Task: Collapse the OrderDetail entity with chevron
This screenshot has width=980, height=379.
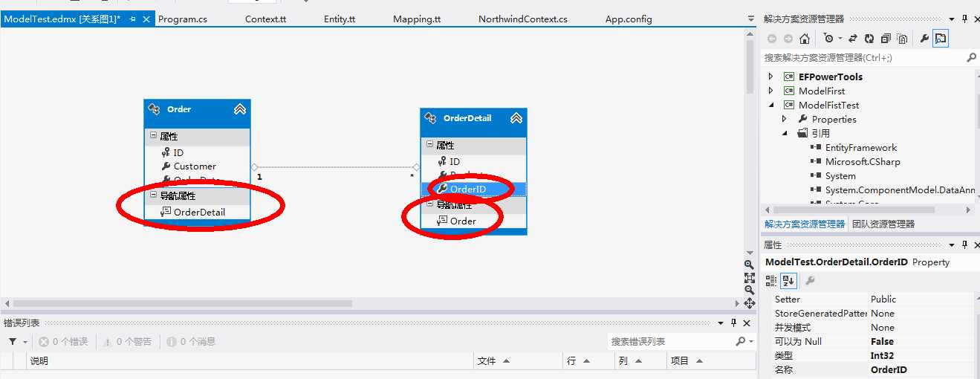Action: coord(516,118)
